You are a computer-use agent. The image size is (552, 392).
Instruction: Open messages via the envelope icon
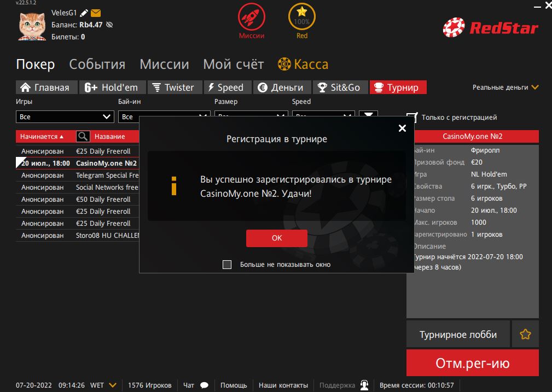pos(96,13)
